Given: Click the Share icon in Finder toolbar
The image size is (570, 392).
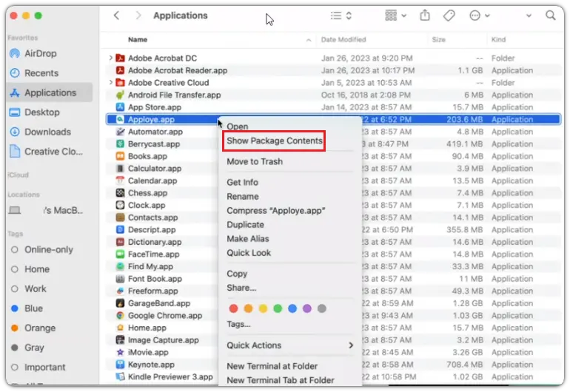Looking at the screenshot, I should (425, 16).
